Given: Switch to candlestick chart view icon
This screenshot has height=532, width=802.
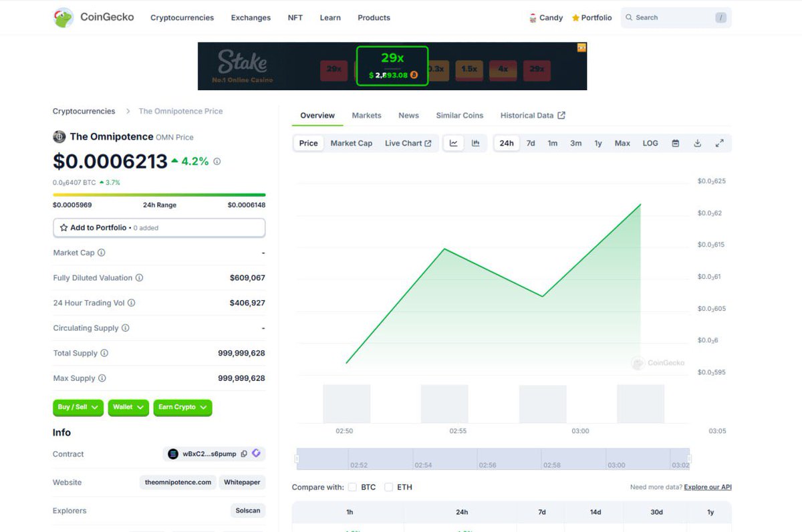Looking at the screenshot, I should (x=476, y=143).
